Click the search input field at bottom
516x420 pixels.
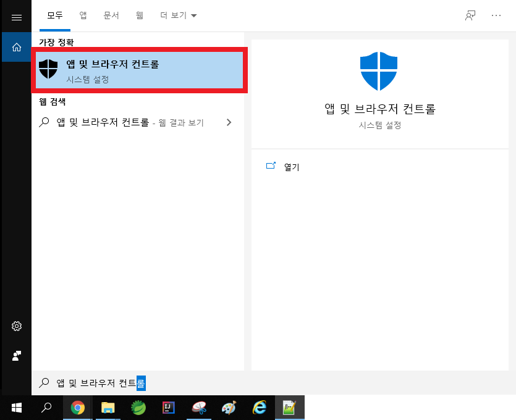click(274, 383)
